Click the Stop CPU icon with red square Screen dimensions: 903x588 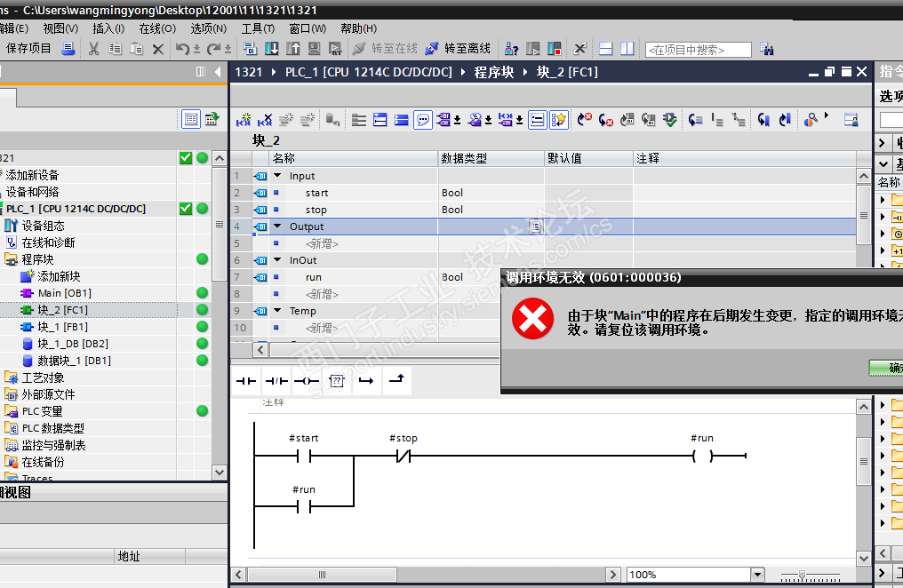coord(554,49)
